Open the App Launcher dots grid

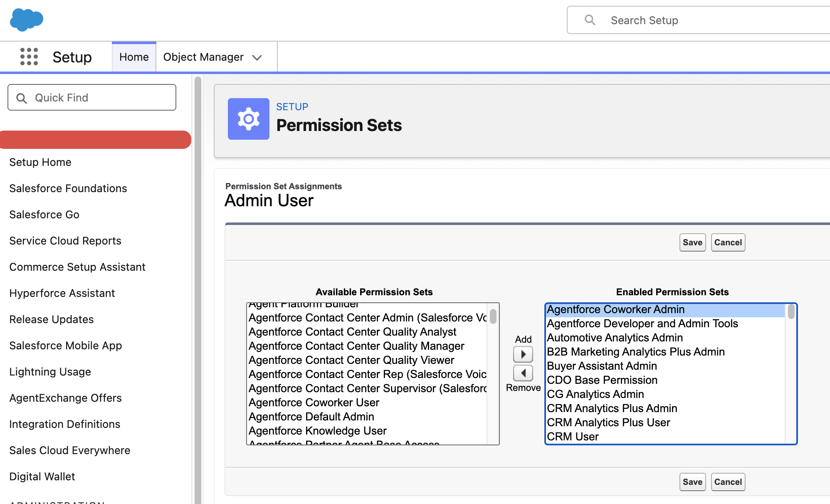click(x=29, y=57)
